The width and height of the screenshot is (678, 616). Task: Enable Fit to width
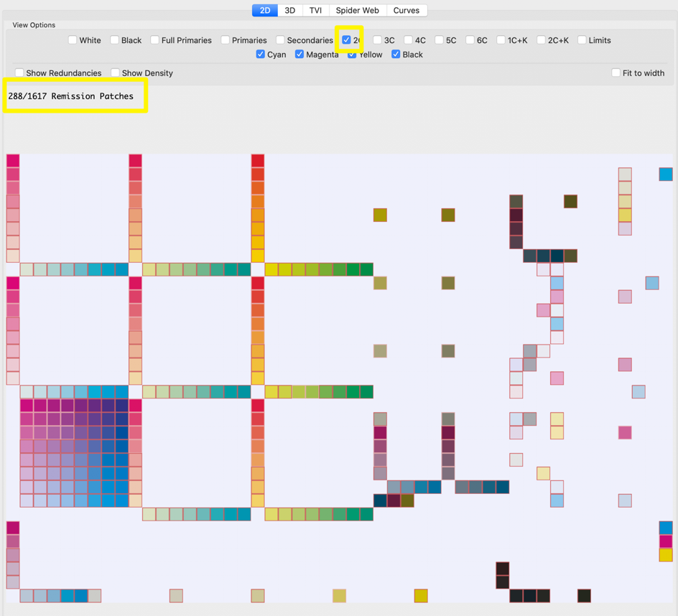616,73
